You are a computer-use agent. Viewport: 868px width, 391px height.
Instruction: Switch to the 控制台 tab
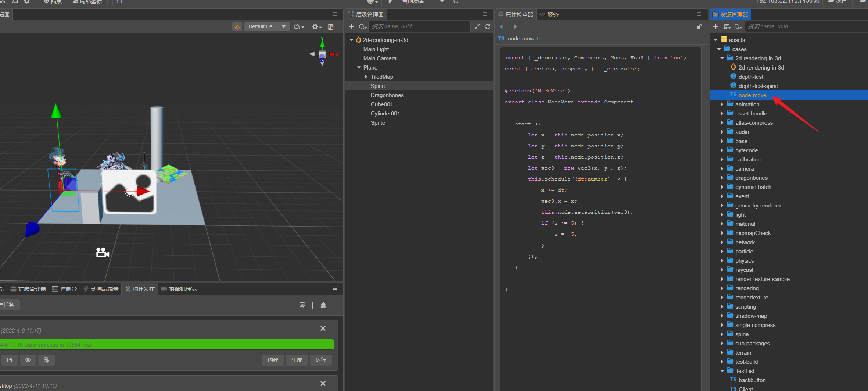click(65, 289)
